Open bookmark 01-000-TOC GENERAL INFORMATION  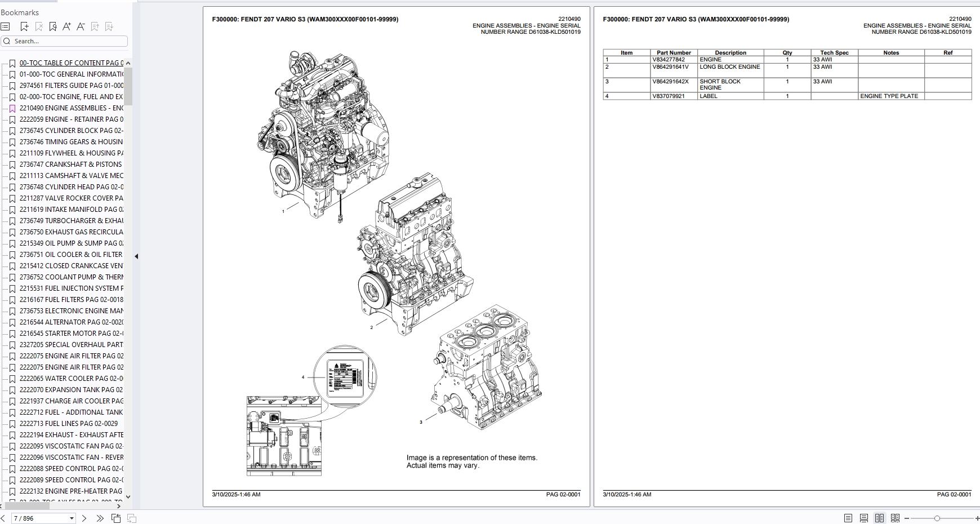pos(71,74)
